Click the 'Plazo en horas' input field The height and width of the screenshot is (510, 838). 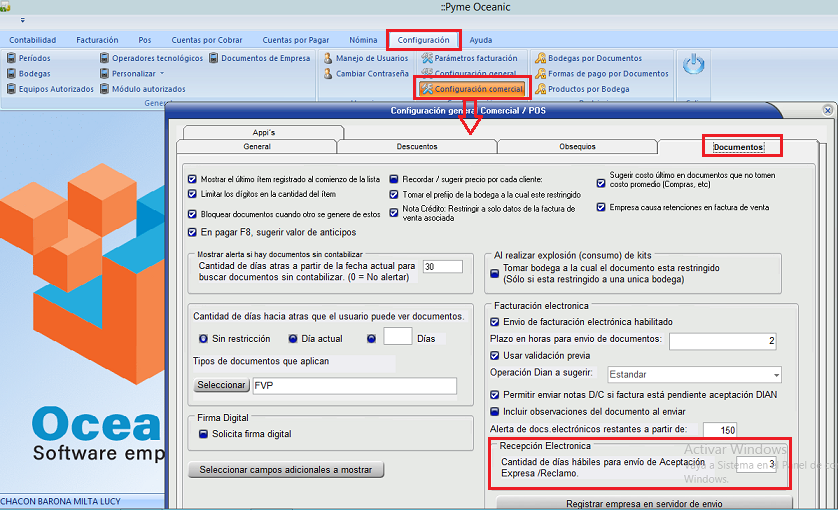723,341
